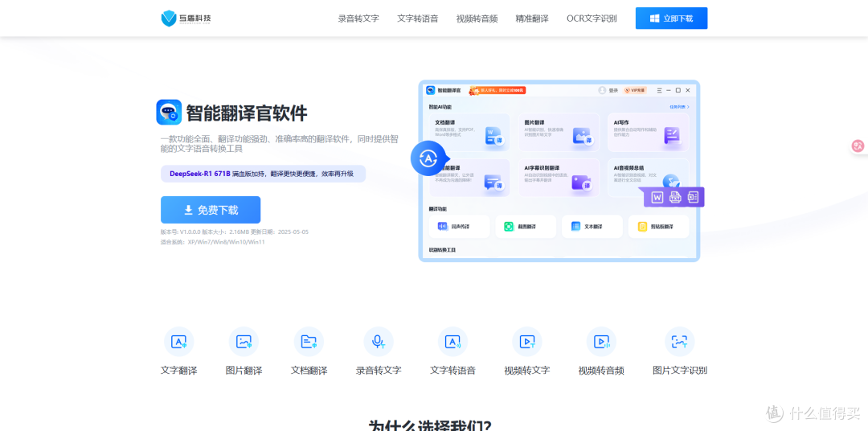Select the 文字转语音 feature icon

[x=452, y=342]
